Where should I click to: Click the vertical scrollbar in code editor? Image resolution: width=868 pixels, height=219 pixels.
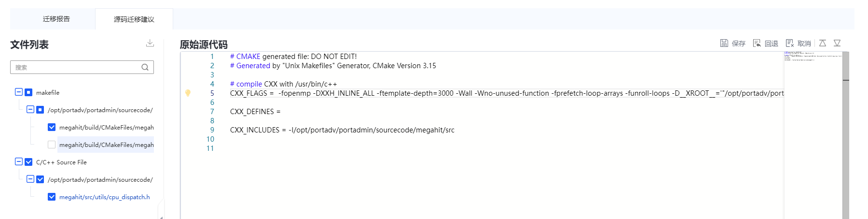[845, 145]
